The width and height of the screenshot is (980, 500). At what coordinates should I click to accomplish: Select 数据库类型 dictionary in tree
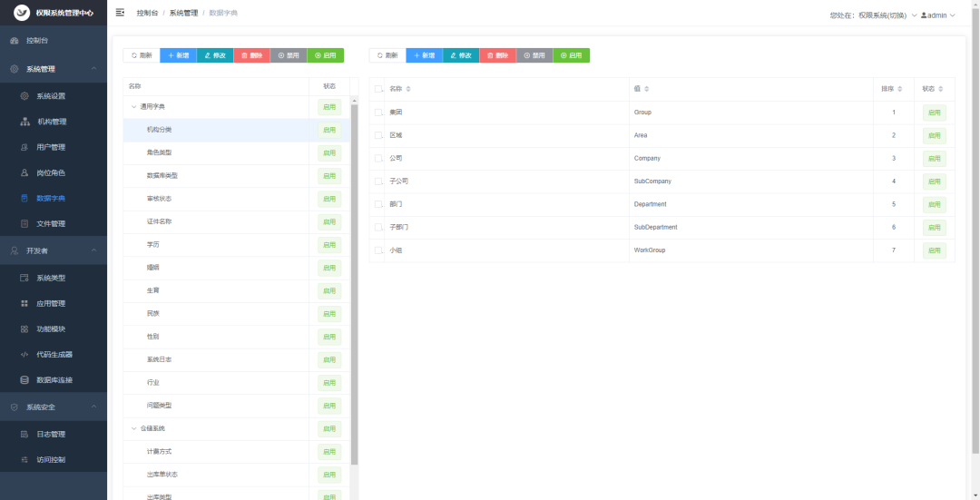162,176
